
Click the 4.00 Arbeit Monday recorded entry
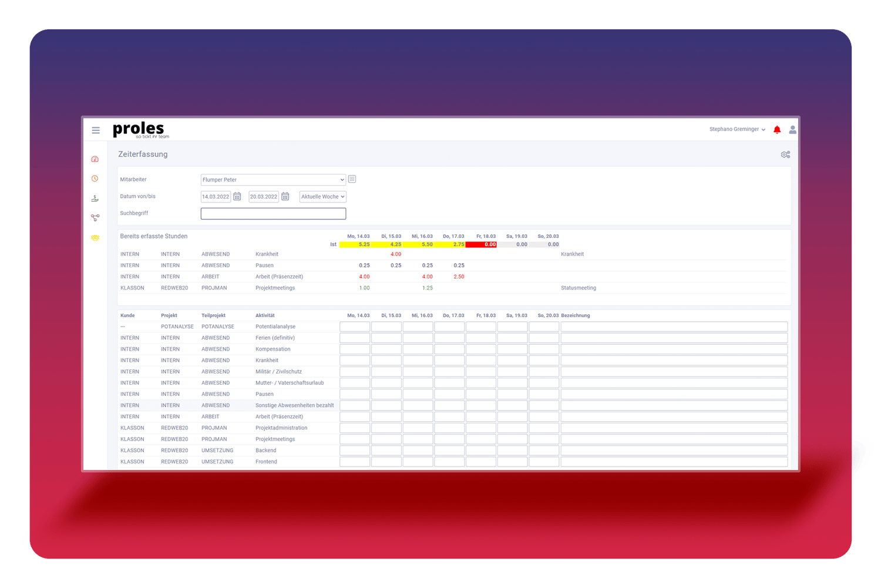coord(364,277)
